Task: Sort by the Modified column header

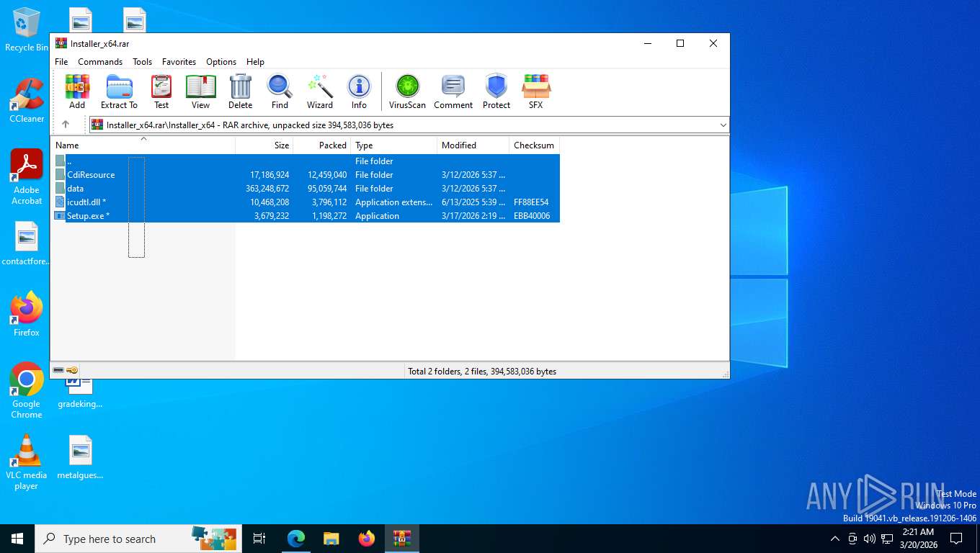Action: tap(473, 145)
